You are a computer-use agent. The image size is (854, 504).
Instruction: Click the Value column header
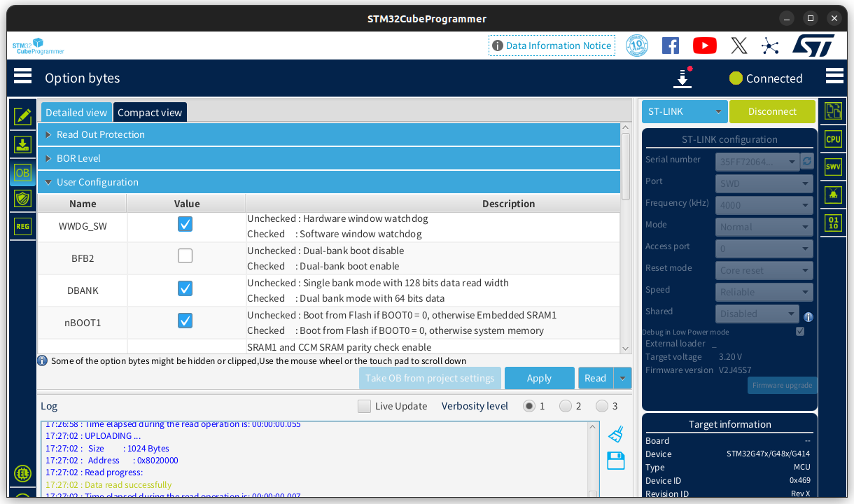[187, 204]
